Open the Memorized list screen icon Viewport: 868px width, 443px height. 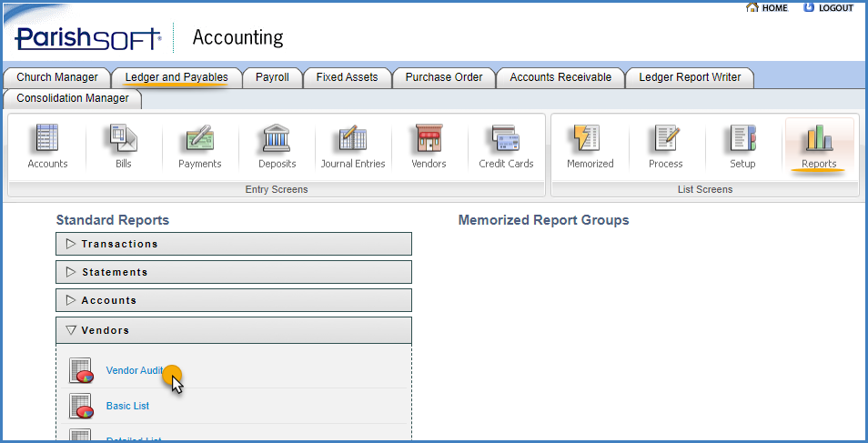[586, 138]
